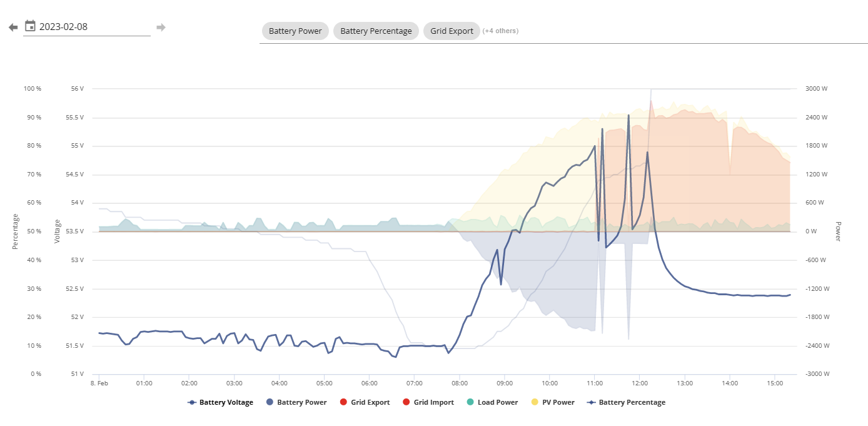Select the Battery Percentage chip
Image resolution: width=868 pixels, height=426 pixels.
[376, 31]
